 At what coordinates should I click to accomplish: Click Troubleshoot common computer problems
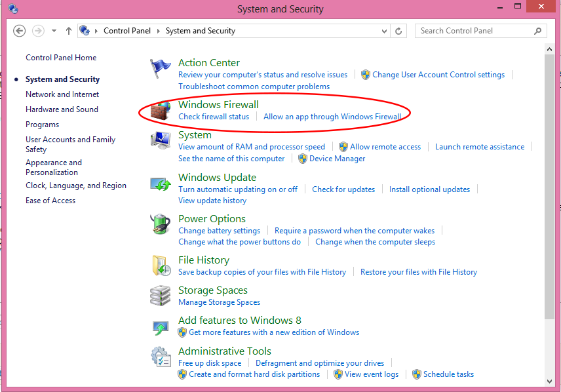(254, 87)
